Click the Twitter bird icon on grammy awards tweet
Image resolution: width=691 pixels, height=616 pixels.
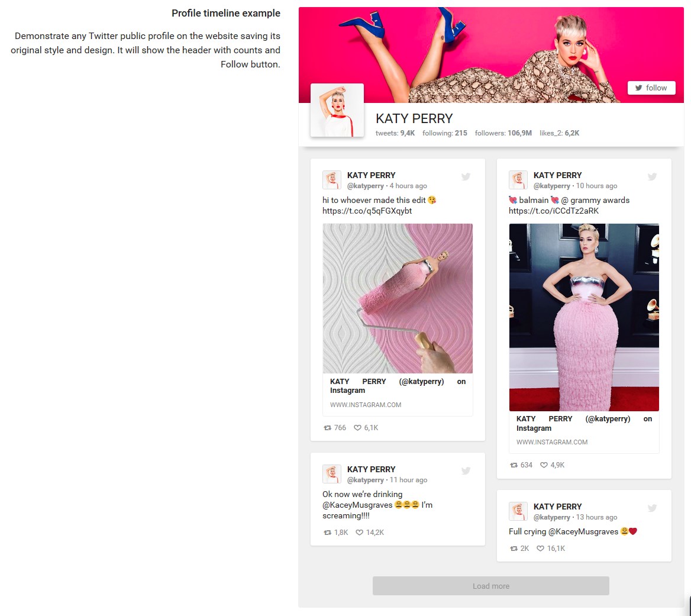click(652, 176)
